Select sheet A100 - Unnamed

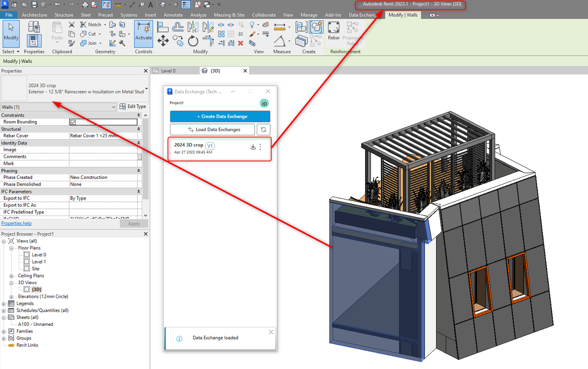(35, 324)
